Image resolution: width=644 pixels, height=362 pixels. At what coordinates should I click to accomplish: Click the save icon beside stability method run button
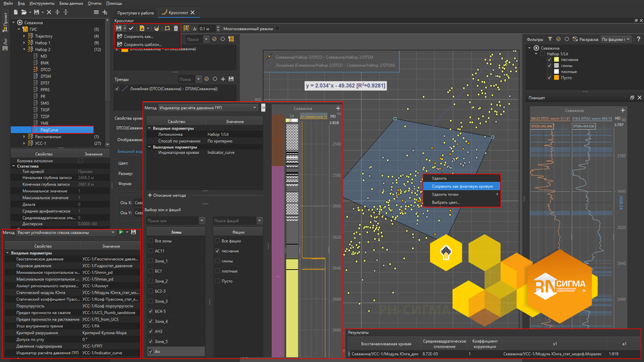134,233
